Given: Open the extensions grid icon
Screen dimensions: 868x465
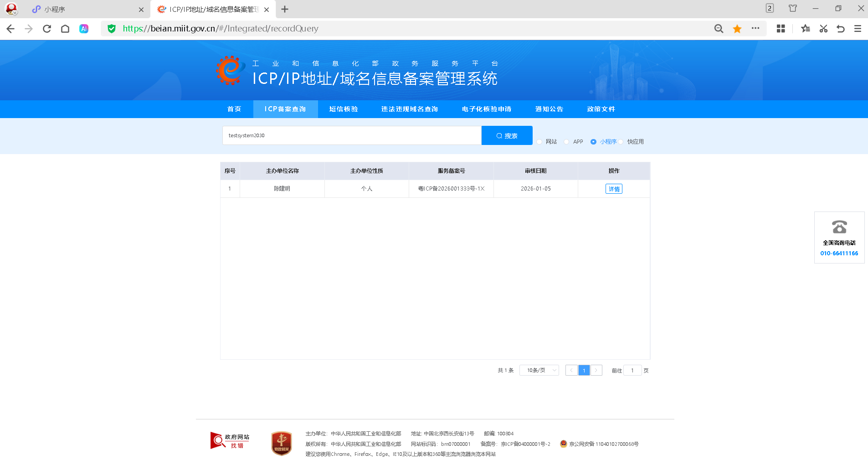Looking at the screenshot, I should click(781, 29).
